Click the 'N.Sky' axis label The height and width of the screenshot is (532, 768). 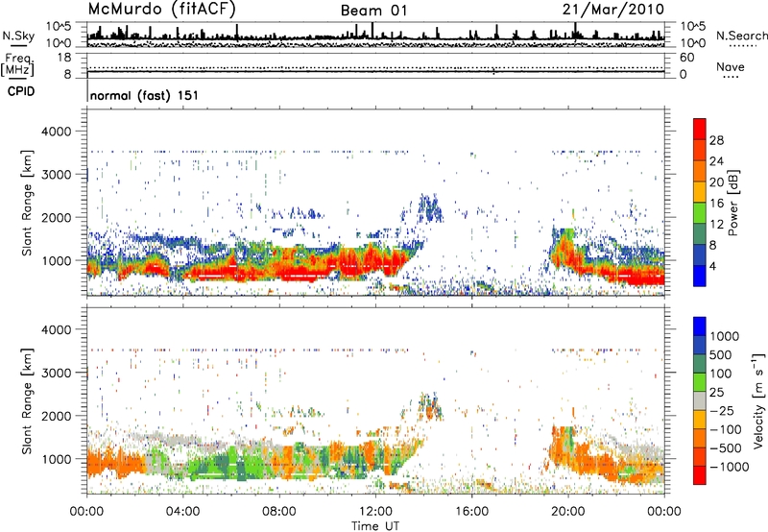pyautogui.click(x=18, y=36)
